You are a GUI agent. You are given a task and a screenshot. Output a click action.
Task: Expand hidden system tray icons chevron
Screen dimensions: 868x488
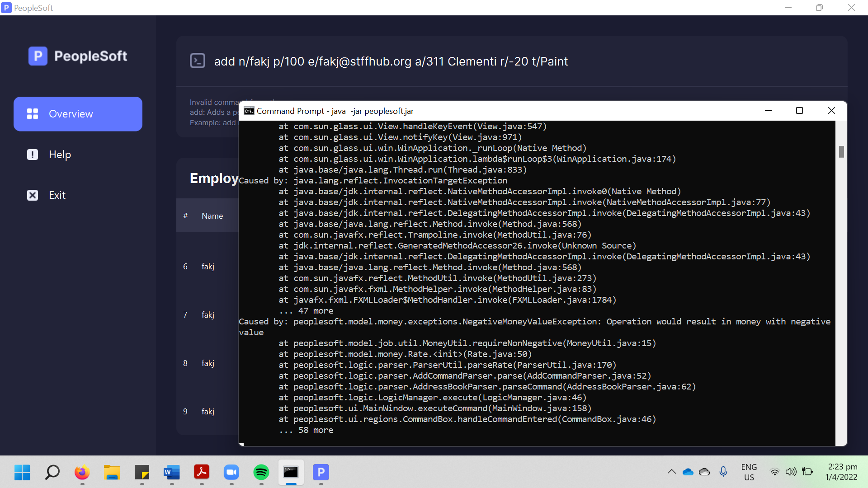click(671, 472)
